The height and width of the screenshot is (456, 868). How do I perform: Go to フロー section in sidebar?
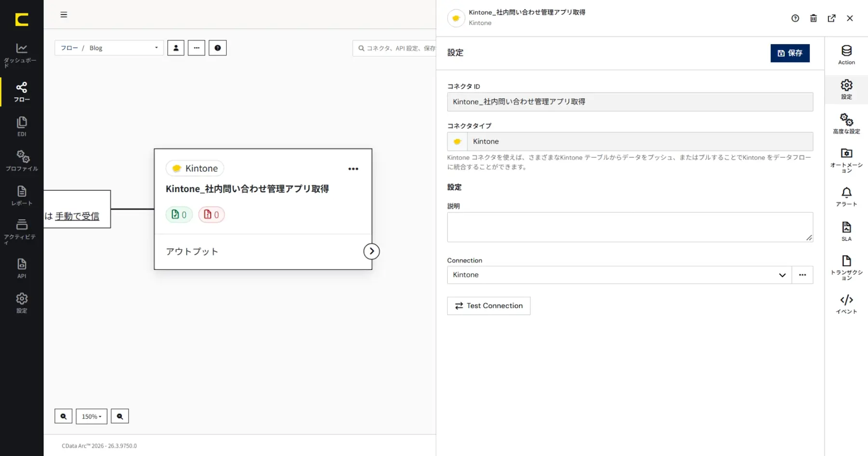[21, 92]
